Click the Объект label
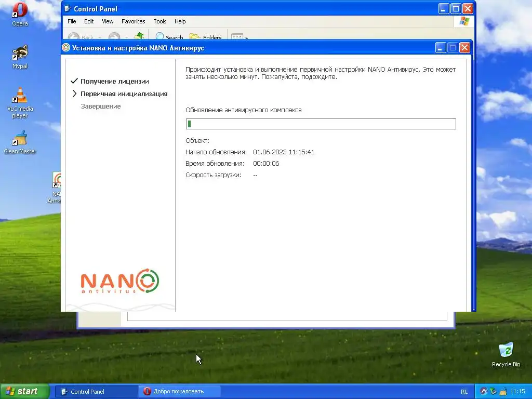This screenshot has width=532, height=399. pyautogui.click(x=197, y=140)
